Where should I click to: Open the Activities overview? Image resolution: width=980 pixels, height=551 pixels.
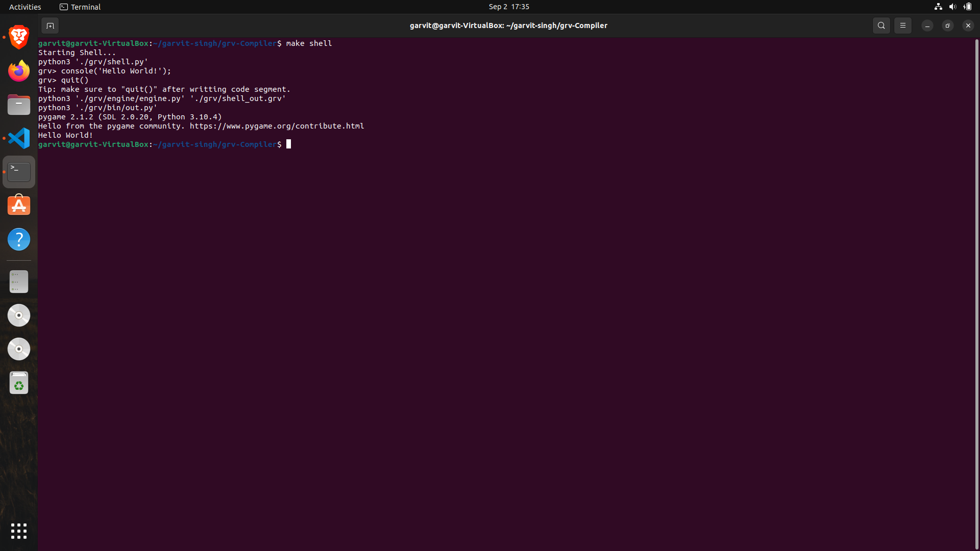(25, 7)
